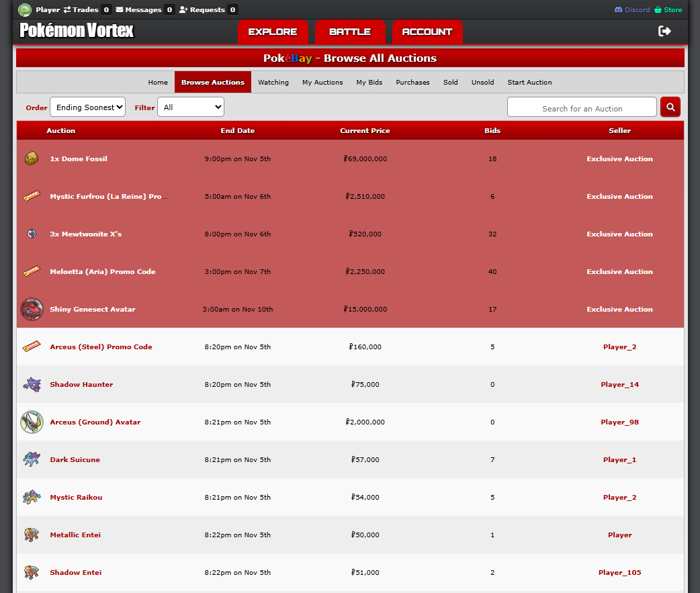Open the Explore navigation menu
The height and width of the screenshot is (593, 700).
[x=273, y=32]
